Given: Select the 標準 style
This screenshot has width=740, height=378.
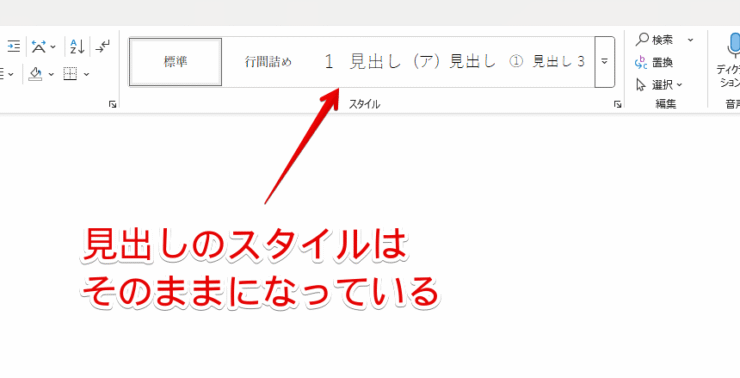Looking at the screenshot, I should pos(176,62).
